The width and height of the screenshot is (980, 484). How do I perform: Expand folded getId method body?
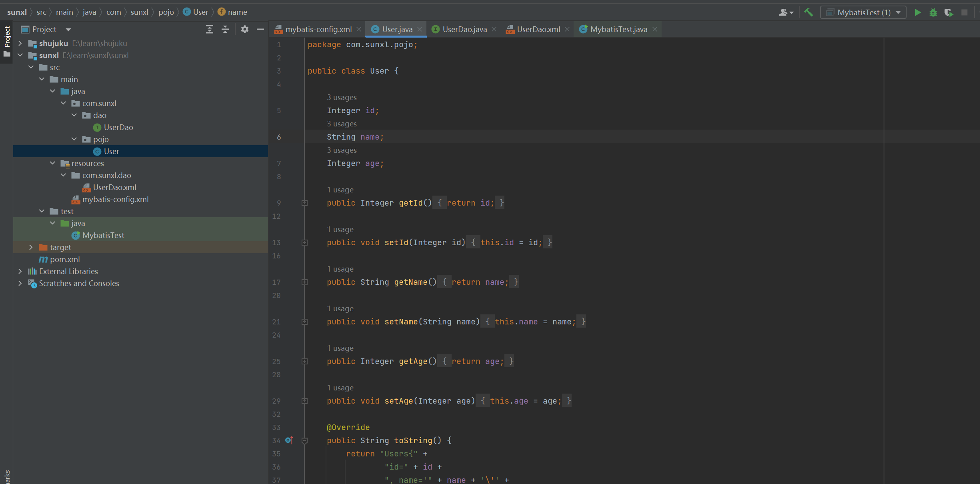pyautogui.click(x=304, y=203)
